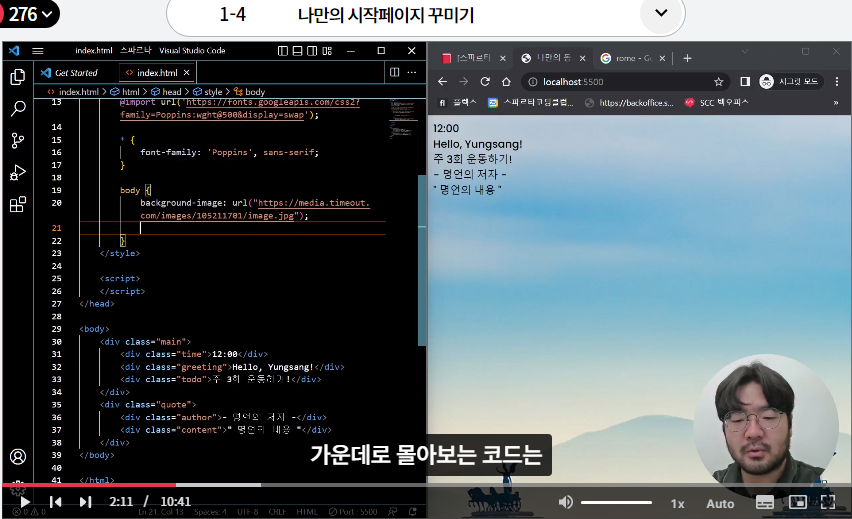Click the closing </style> tag text
852x519 pixels.
tap(120, 253)
